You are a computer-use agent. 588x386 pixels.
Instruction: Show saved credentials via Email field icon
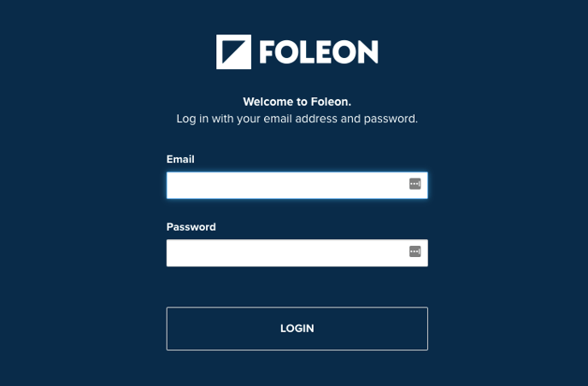click(415, 184)
